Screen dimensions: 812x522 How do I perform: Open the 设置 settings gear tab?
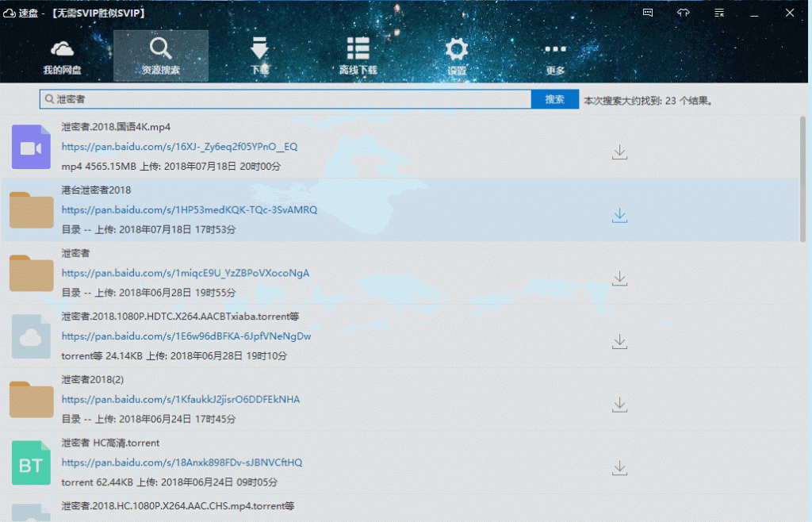456,56
